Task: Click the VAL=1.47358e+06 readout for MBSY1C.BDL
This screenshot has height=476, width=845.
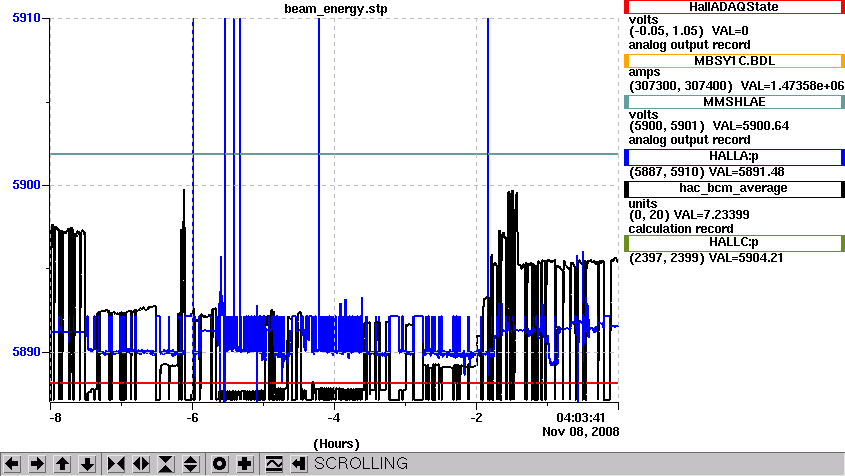Action: point(792,86)
